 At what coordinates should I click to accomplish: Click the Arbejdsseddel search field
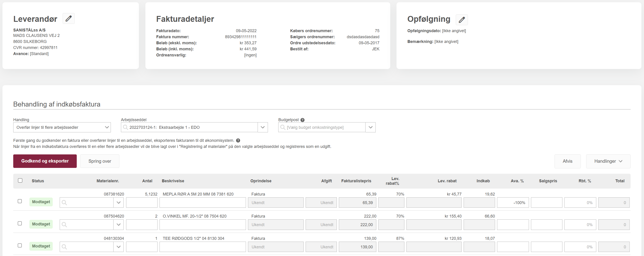[190, 127]
